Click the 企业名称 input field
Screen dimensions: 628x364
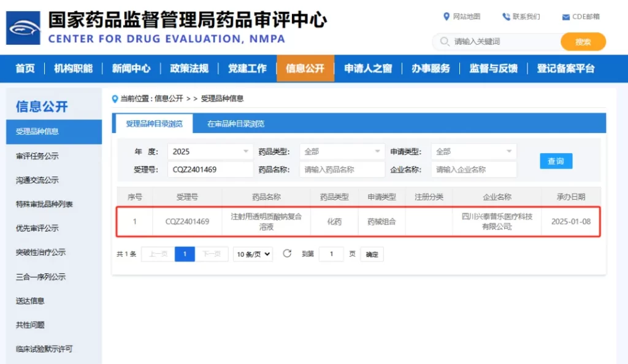(x=474, y=170)
